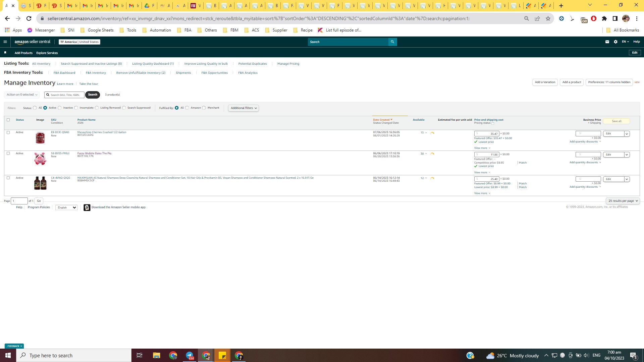Image resolution: width=644 pixels, height=362 pixels.
Task: Open the Windows notification center
Action: [x=634, y=356]
